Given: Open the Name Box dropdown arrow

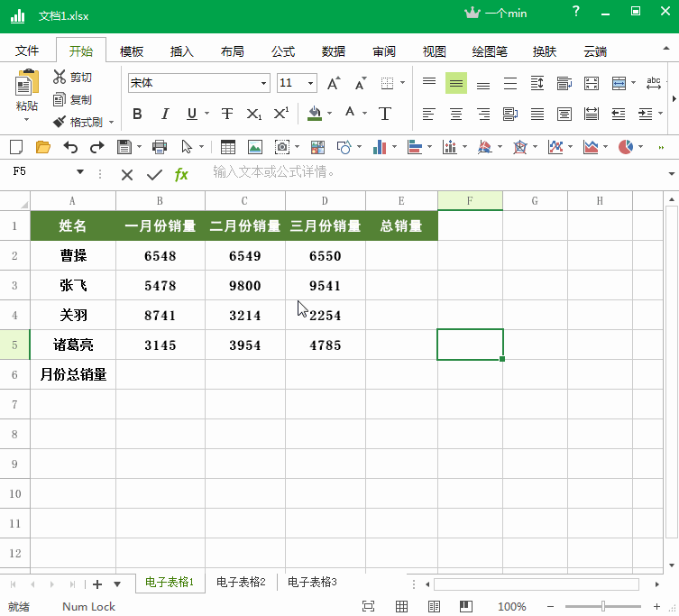Looking at the screenshot, I should [x=80, y=171].
